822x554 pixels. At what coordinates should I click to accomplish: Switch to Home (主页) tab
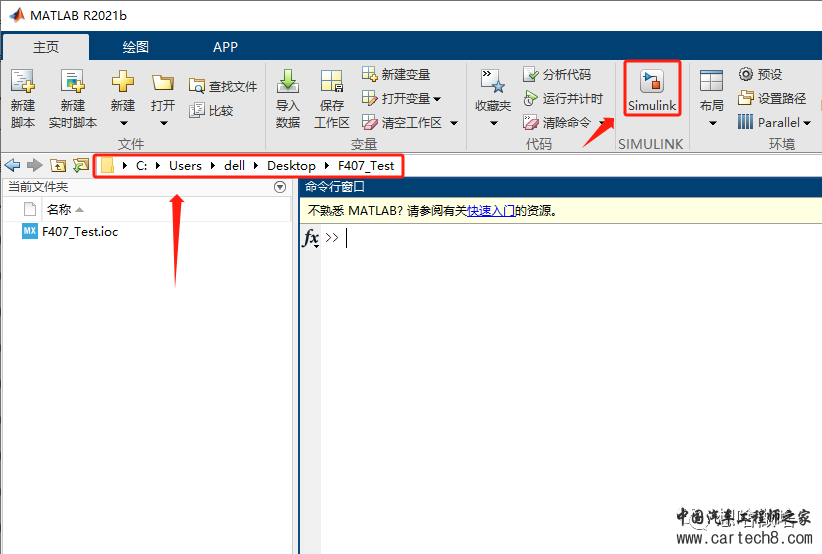pos(46,47)
